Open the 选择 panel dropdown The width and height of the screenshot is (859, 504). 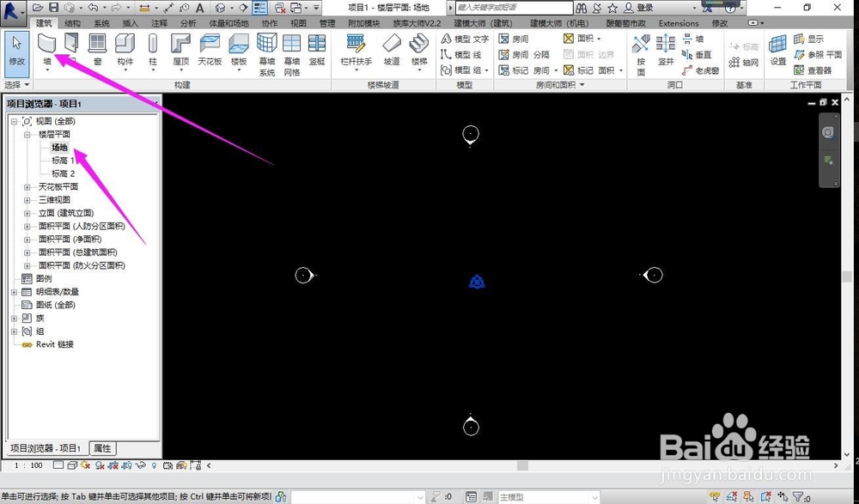coord(17,85)
